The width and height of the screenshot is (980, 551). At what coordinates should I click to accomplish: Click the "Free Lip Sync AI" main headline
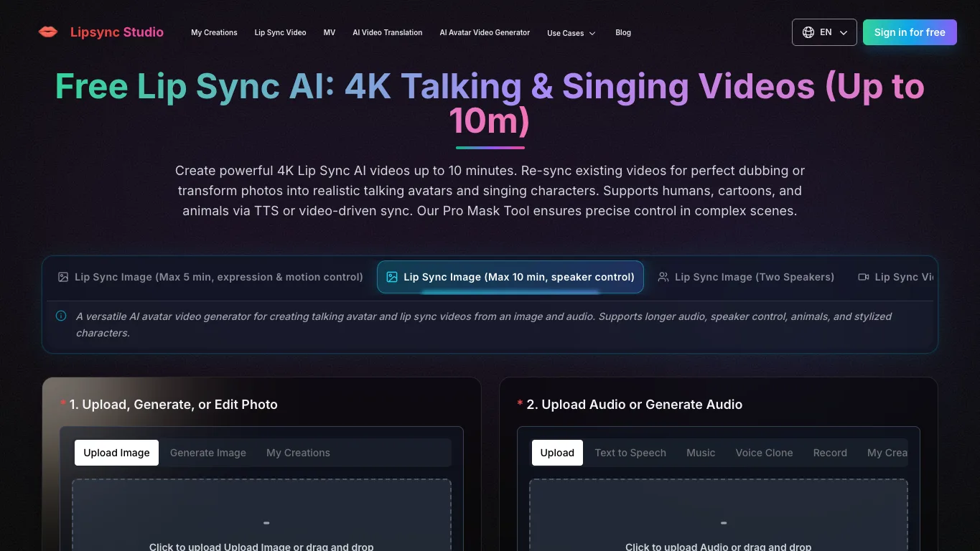click(490, 103)
